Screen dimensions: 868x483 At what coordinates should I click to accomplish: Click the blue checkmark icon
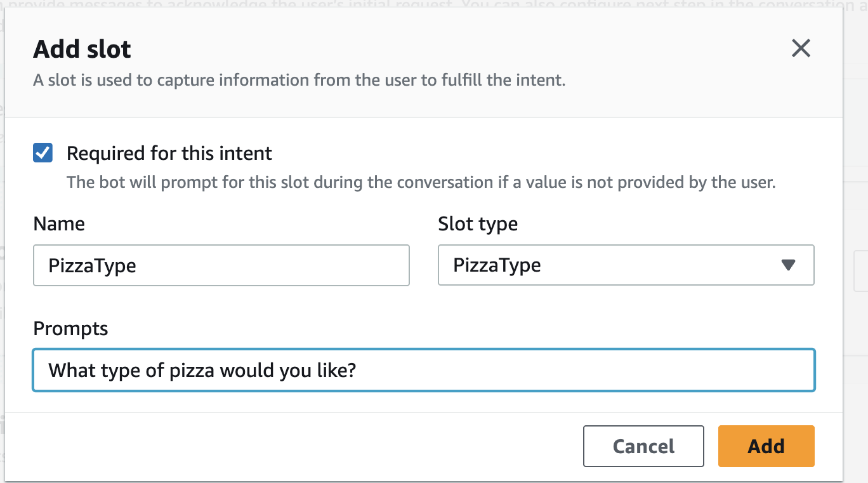(x=43, y=153)
